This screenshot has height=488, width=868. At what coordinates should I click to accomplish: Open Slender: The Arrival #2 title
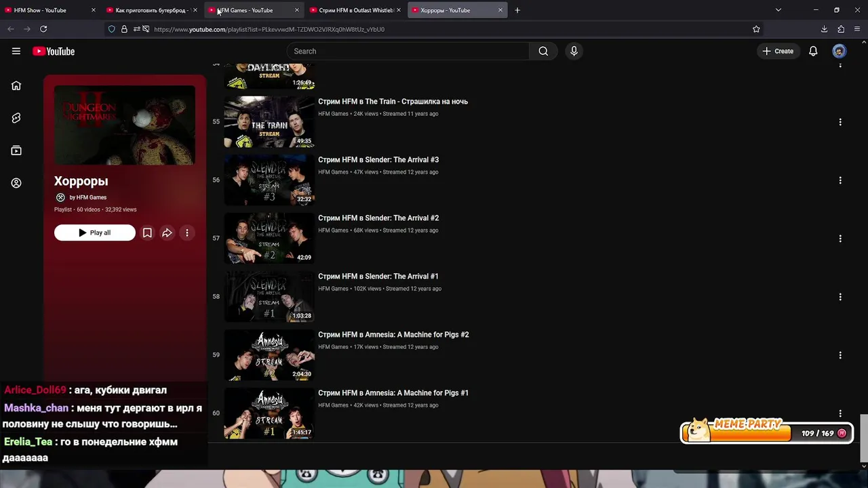[x=378, y=218]
